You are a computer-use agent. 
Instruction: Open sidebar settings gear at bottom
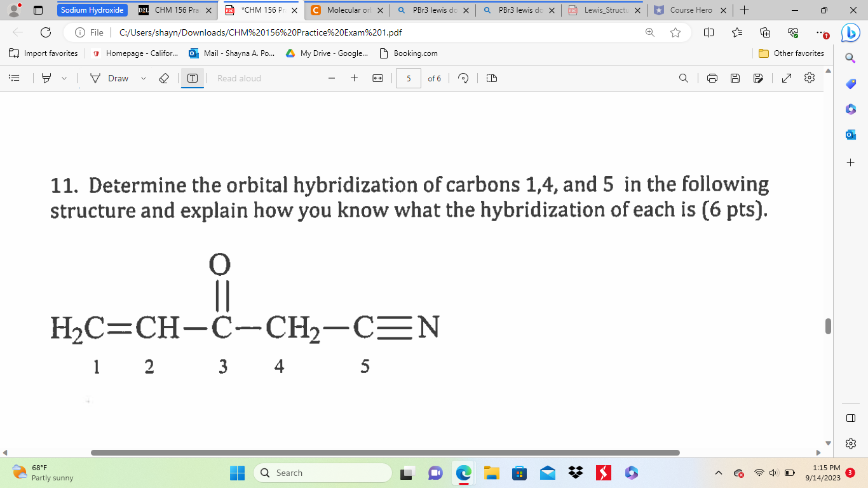[851, 442]
